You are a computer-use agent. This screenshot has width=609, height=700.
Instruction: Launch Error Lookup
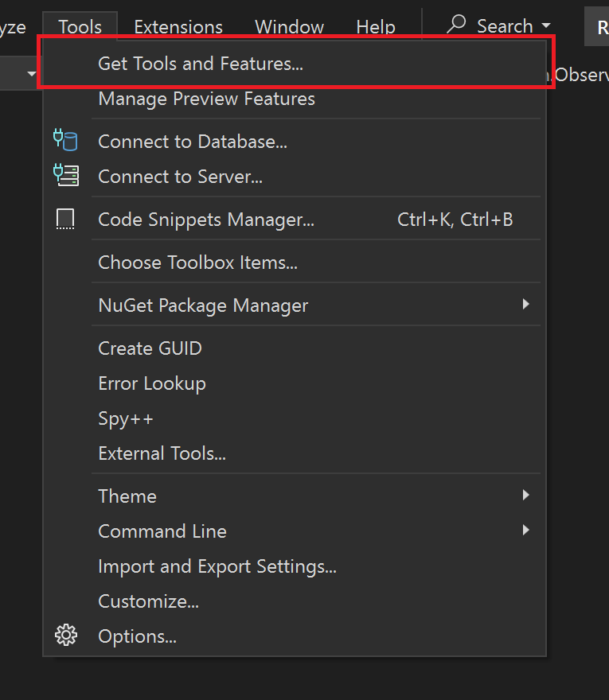click(295, 383)
